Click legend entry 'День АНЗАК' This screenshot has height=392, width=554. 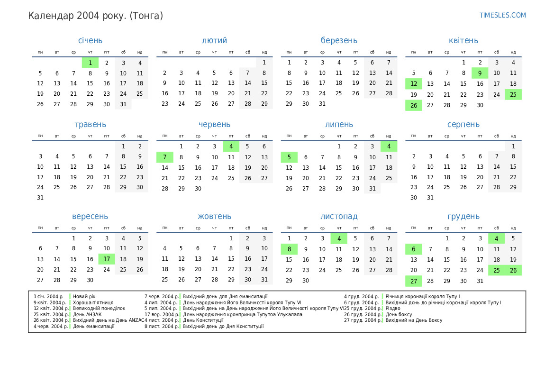click(87, 314)
